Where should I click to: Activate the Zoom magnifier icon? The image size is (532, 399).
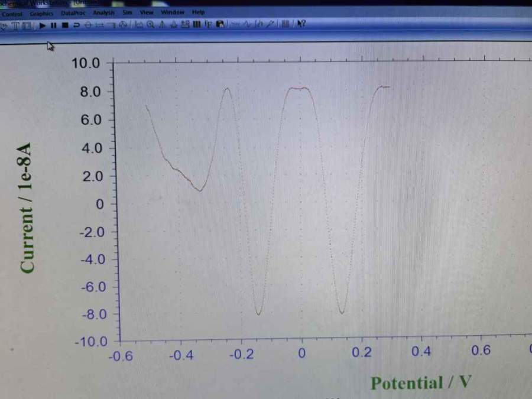click(151, 25)
